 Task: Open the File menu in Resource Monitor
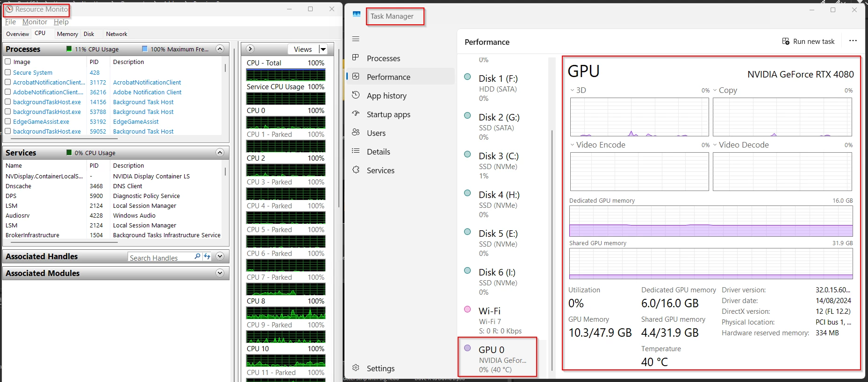[10, 22]
